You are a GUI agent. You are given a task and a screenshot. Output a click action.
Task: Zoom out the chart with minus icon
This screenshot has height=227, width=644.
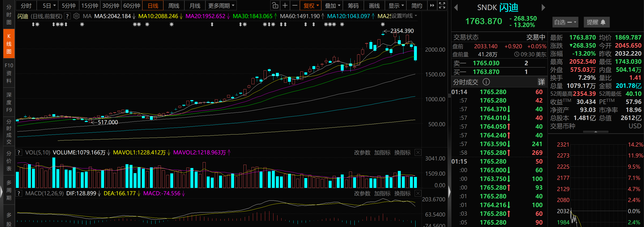coord(294,5)
